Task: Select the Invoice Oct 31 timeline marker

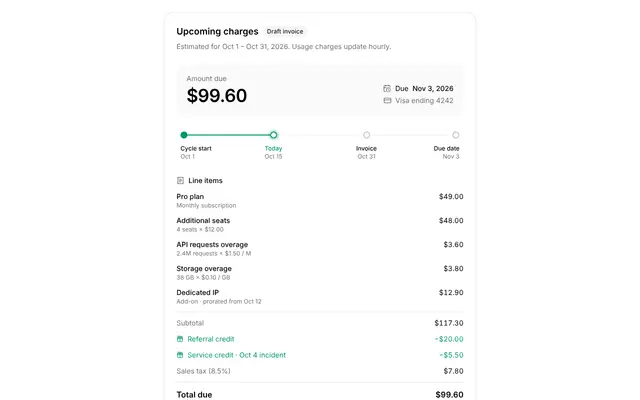Action: click(x=367, y=135)
